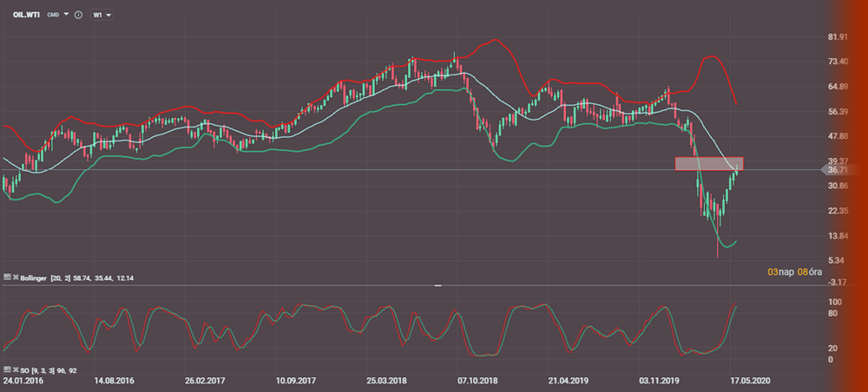This screenshot has height=392, width=868.
Task: Grab the divider between chart and oscillator
Action: (438, 284)
